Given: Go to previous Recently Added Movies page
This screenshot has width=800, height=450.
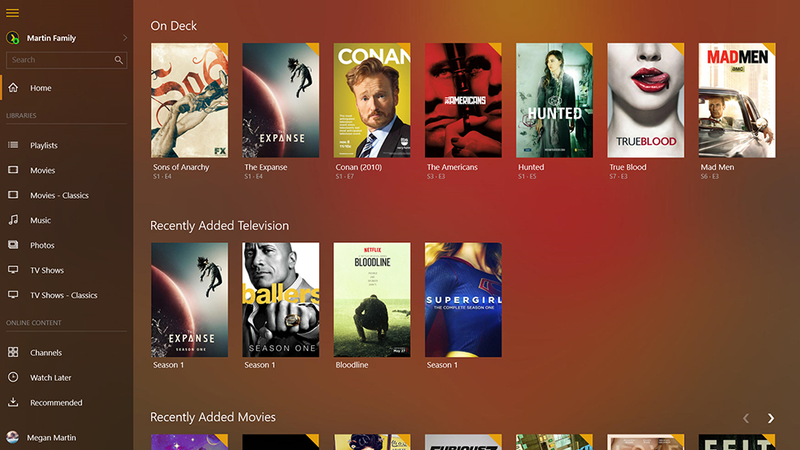Looking at the screenshot, I should (x=746, y=418).
